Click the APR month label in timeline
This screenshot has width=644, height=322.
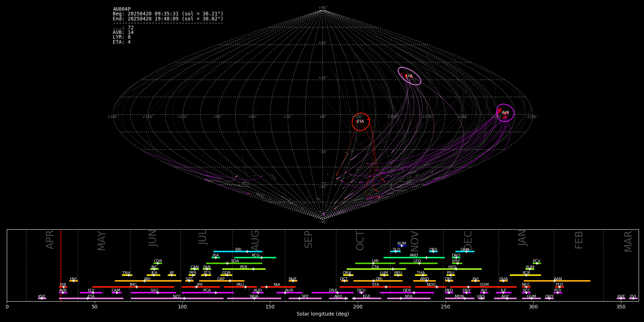[50, 240]
